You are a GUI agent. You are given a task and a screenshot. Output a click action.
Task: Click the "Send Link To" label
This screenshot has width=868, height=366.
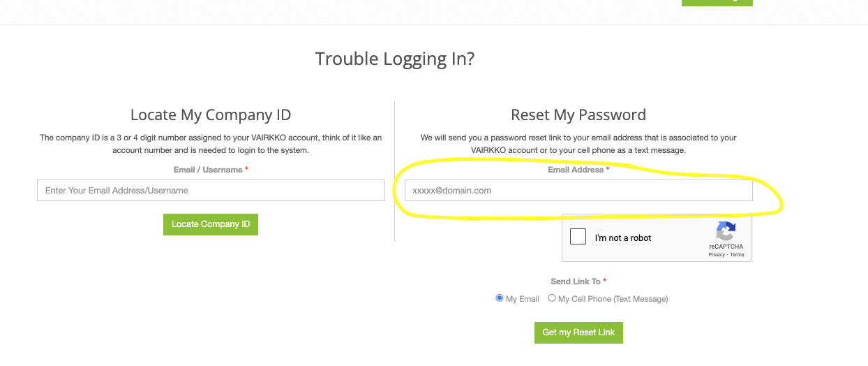pyautogui.click(x=576, y=281)
